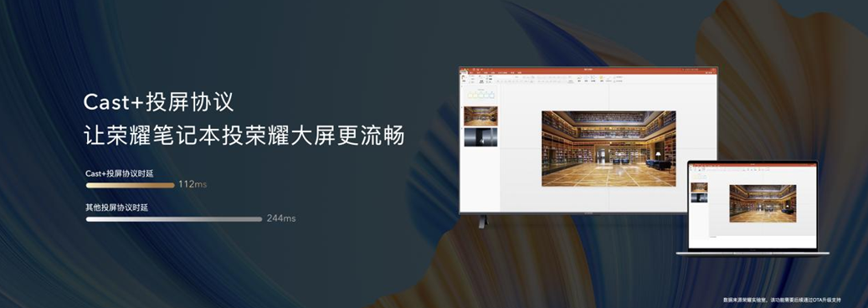This screenshot has width=868, height=308.
Task: Click the New Slide icon on the TV screen ribbon
Action: (x=481, y=80)
